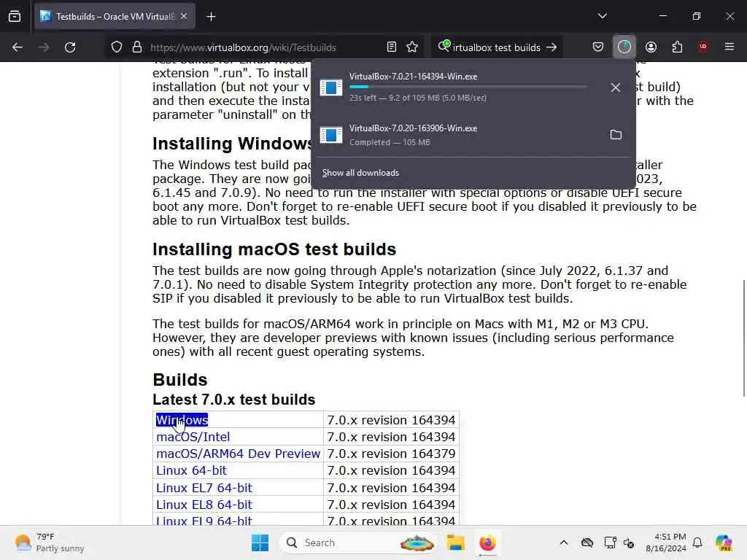Open tracking protection shield icon
The image size is (747, 560).
point(117,47)
